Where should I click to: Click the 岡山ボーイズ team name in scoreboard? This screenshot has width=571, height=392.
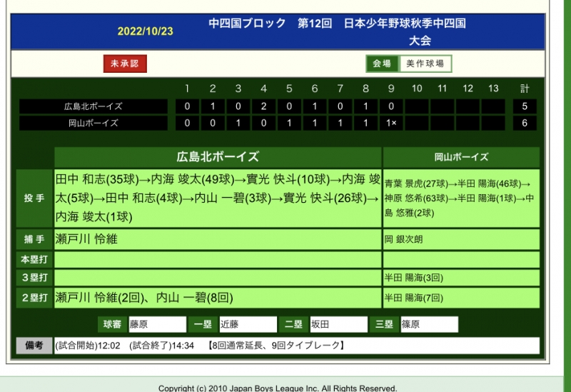[93, 123]
